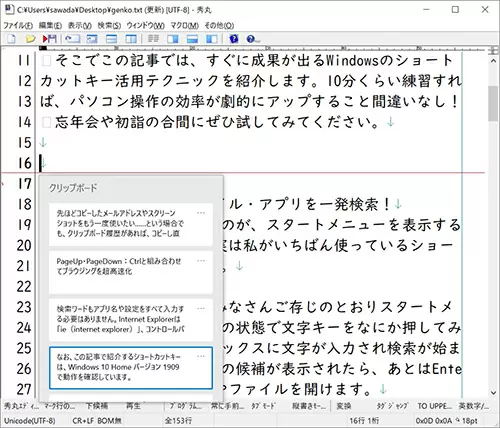Click the 英数字/... function key button
This screenshot has height=428, width=500.
[474, 406]
